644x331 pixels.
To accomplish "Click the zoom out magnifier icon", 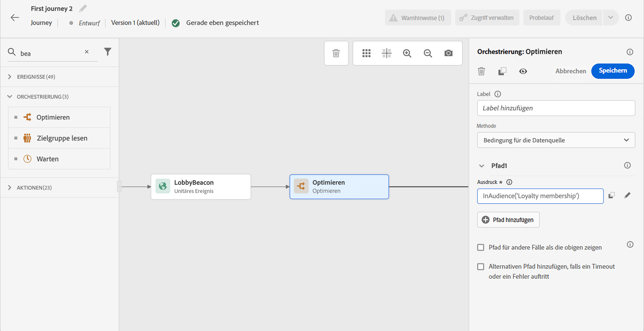I will [428, 53].
